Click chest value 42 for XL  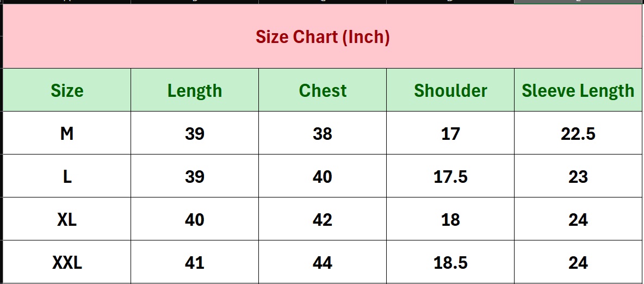(323, 219)
